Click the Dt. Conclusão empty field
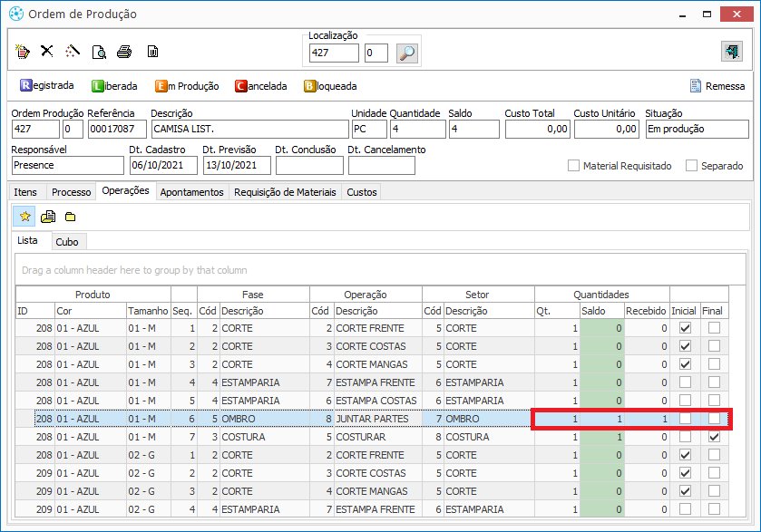761x532 pixels. click(309, 165)
